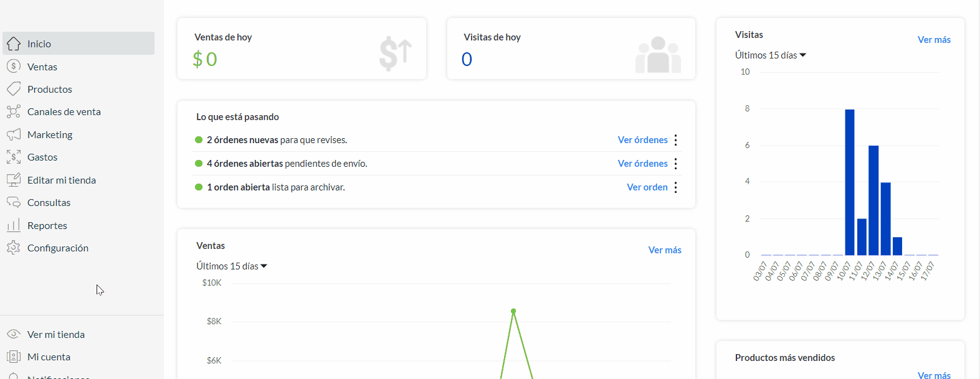Click the Mi cuenta profile icon

tap(14, 357)
